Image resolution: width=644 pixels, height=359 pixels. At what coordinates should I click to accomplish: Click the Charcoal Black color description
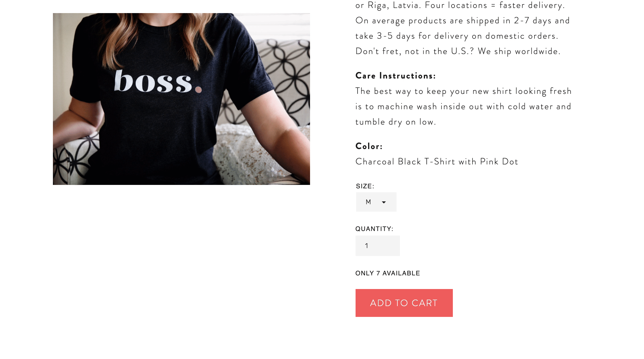tap(437, 161)
